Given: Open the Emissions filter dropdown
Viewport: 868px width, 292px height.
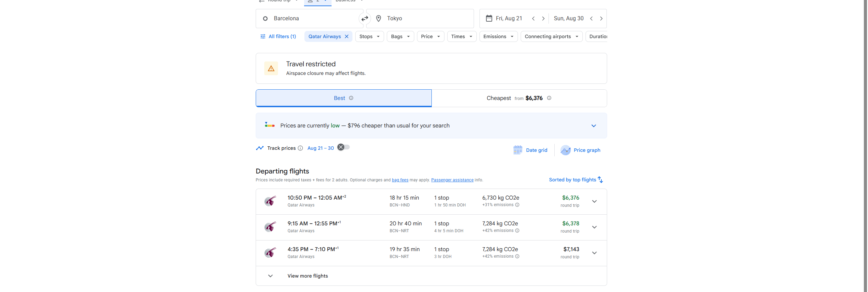Looking at the screenshot, I should 499,36.
